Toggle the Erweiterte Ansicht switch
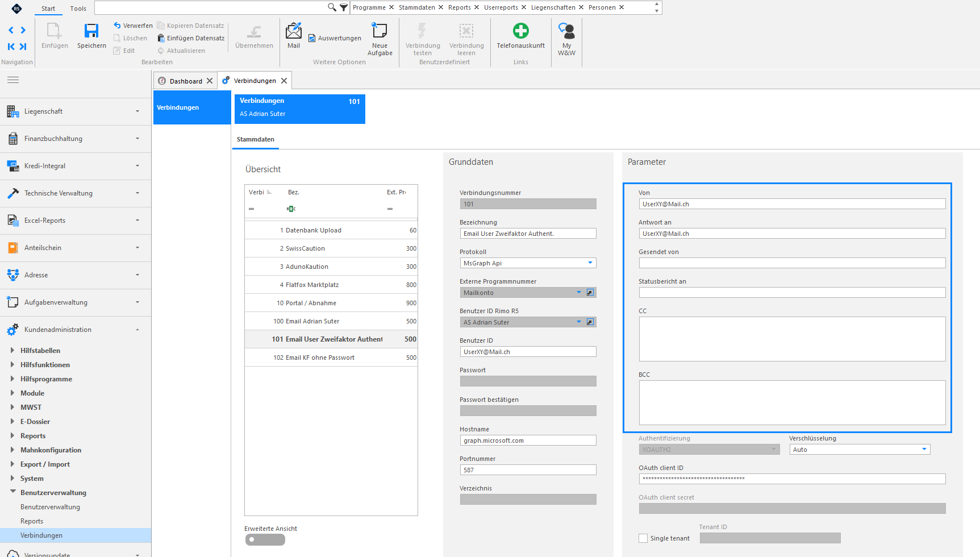 pyautogui.click(x=265, y=540)
